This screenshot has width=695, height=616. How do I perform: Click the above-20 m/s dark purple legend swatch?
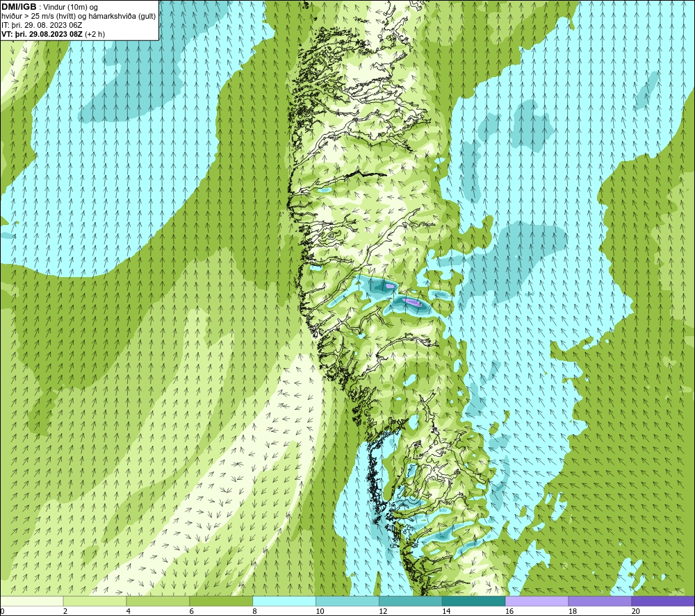coord(663,601)
